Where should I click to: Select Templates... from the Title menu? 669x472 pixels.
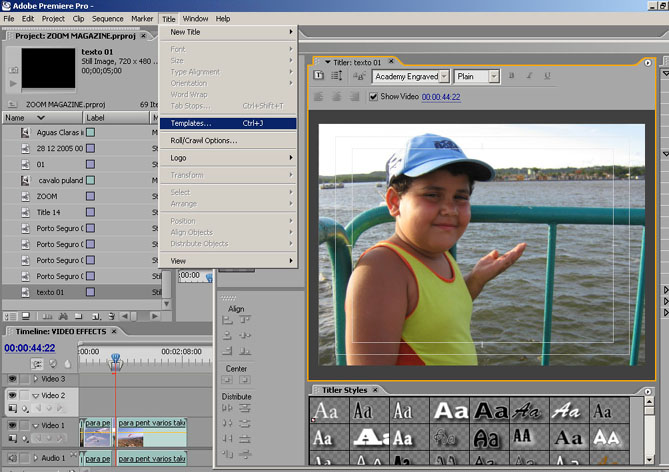click(190, 123)
